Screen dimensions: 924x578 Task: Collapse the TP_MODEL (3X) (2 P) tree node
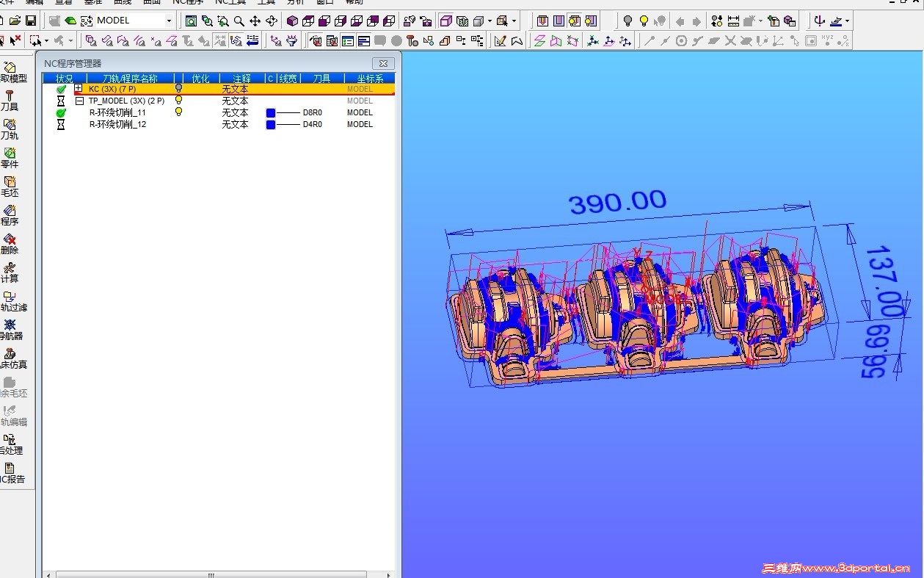click(x=79, y=101)
